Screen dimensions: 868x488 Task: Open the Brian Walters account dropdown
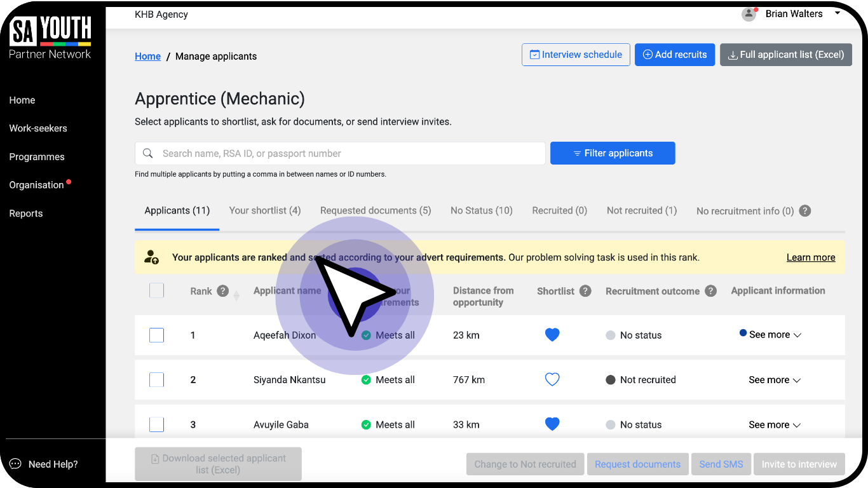coord(837,13)
